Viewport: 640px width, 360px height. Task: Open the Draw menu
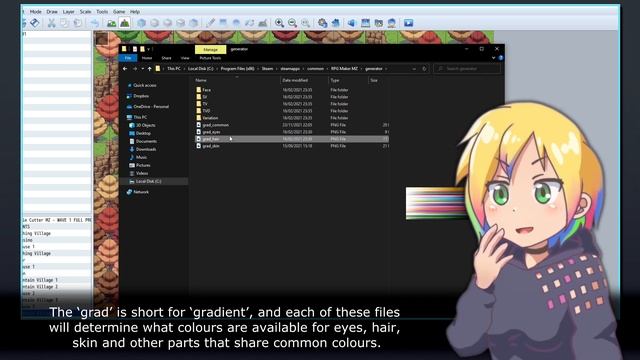(x=52, y=11)
